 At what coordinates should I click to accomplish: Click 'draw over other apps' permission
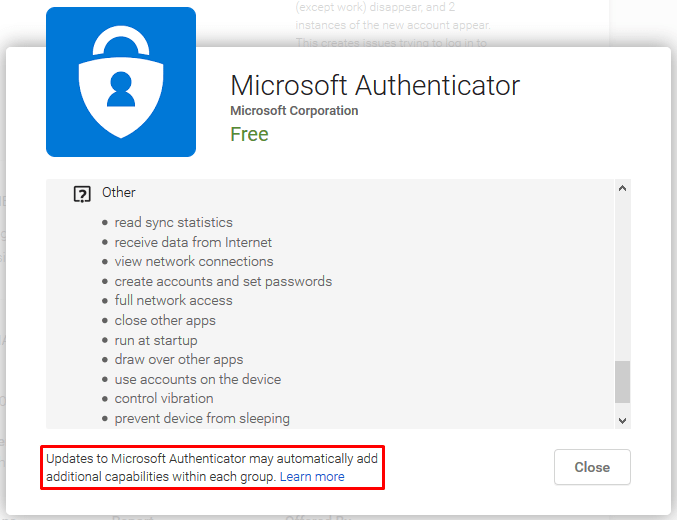tap(178, 359)
